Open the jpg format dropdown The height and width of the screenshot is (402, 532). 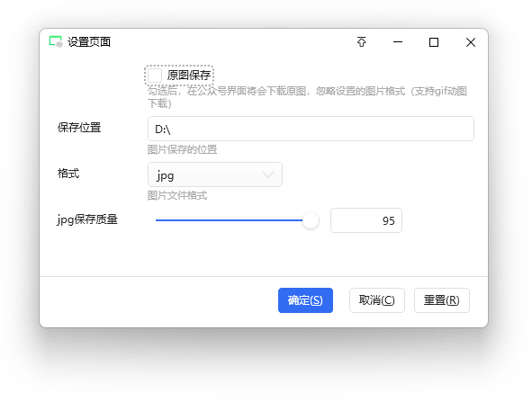(x=215, y=174)
